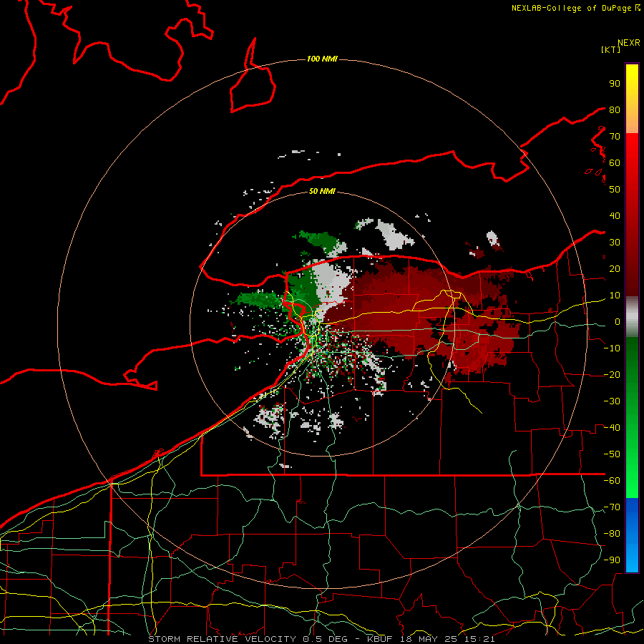Click the 15:21 timestamp
The height and width of the screenshot is (644, 644).
tap(479, 639)
